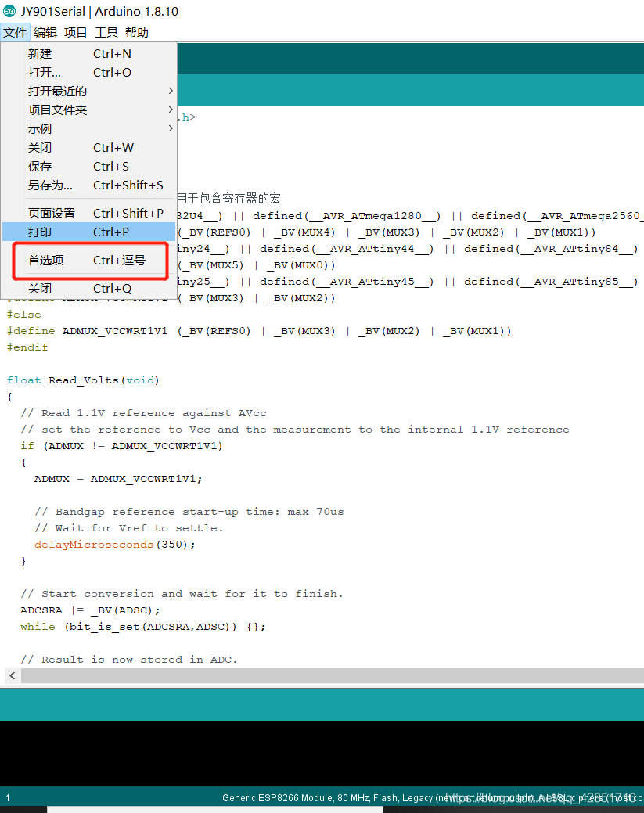Image resolution: width=644 pixels, height=813 pixels.
Task: Expand 打开最近的 submenu
Action: [88, 92]
